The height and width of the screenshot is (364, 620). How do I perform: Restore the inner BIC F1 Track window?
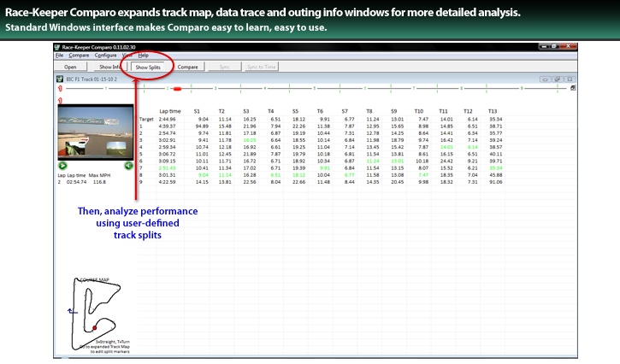click(x=557, y=78)
